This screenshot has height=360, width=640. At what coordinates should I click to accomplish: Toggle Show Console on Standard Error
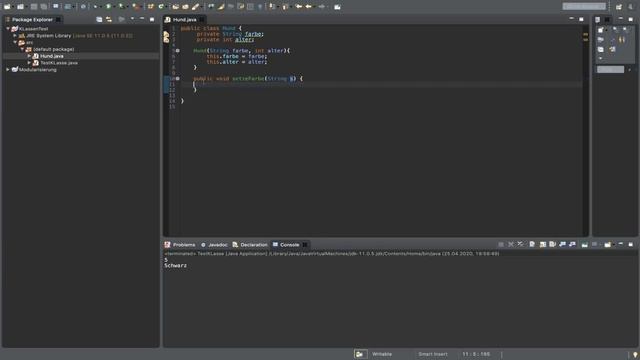[x=572, y=244]
